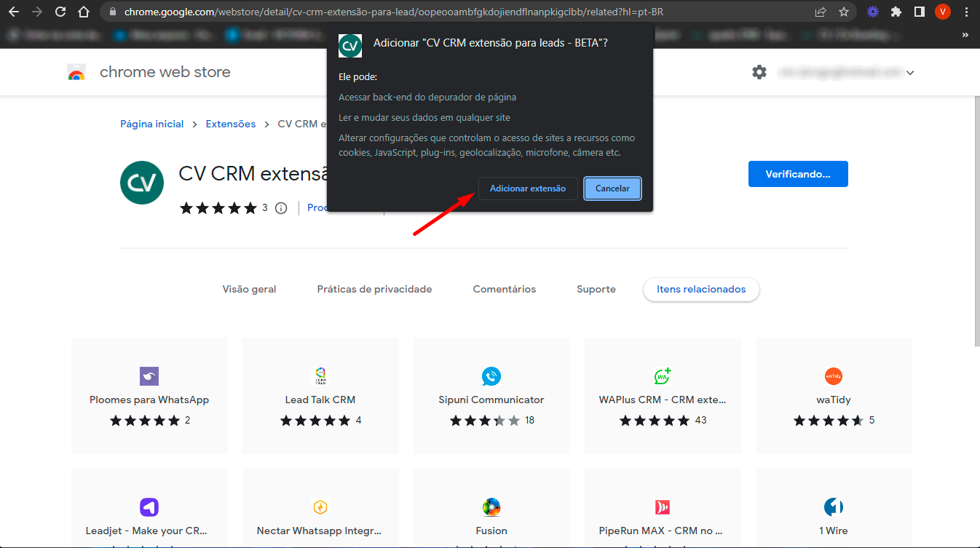Image resolution: width=980 pixels, height=548 pixels.
Task: Open the Extensões breadcrumb link
Action: click(x=231, y=124)
